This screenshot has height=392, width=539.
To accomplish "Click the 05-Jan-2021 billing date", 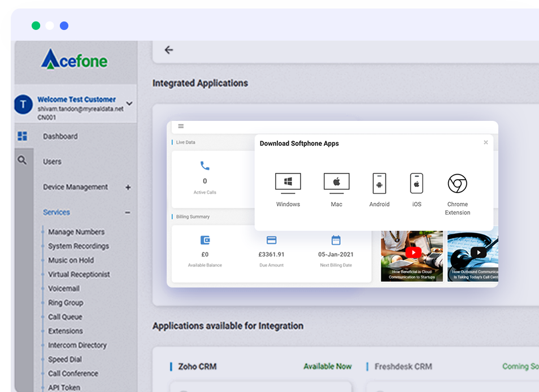I will (x=336, y=255).
